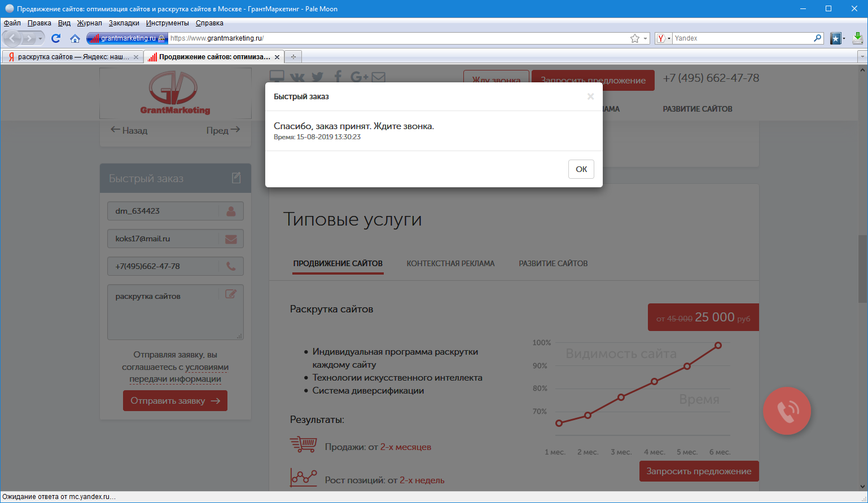Open the Google+ icon in header
The image size is (868, 503).
click(x=359, y=77)
